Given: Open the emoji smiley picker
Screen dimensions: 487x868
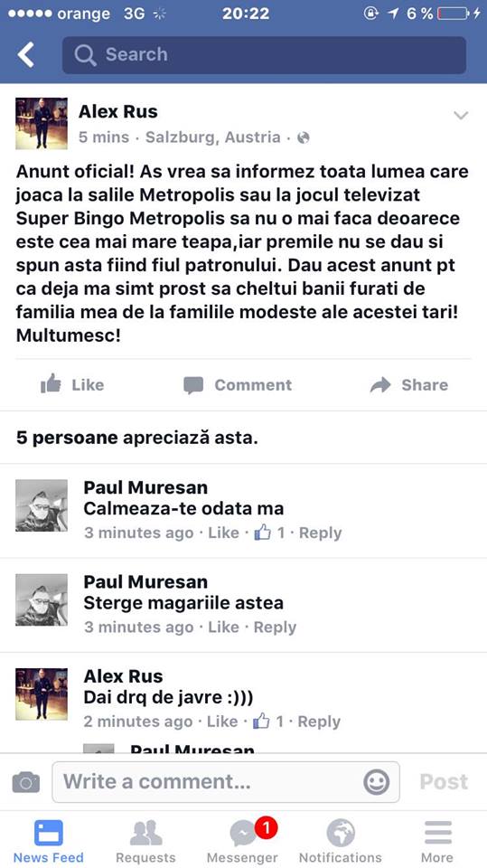Looking at the screenshot, I should pos(376,782).
